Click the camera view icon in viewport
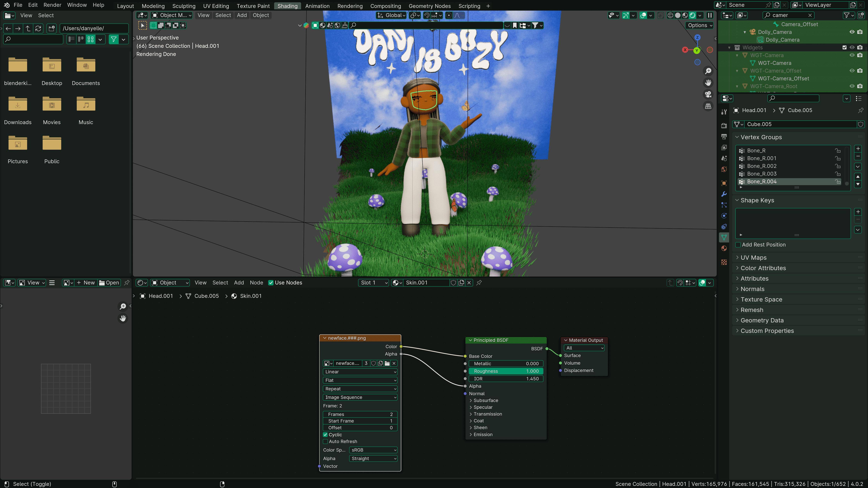The image size is (868, 488). (708, 94)
